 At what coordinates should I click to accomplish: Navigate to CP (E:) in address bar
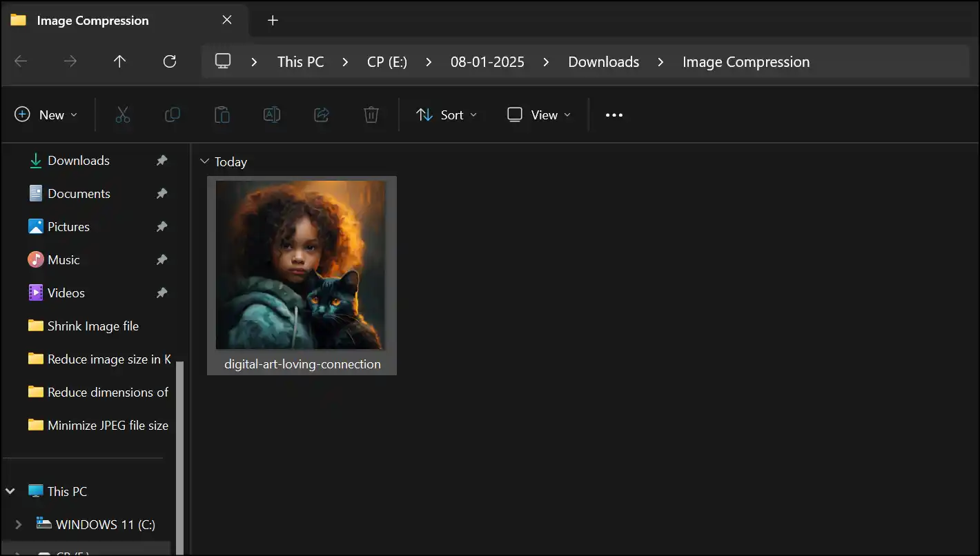[x=387, y=61]
